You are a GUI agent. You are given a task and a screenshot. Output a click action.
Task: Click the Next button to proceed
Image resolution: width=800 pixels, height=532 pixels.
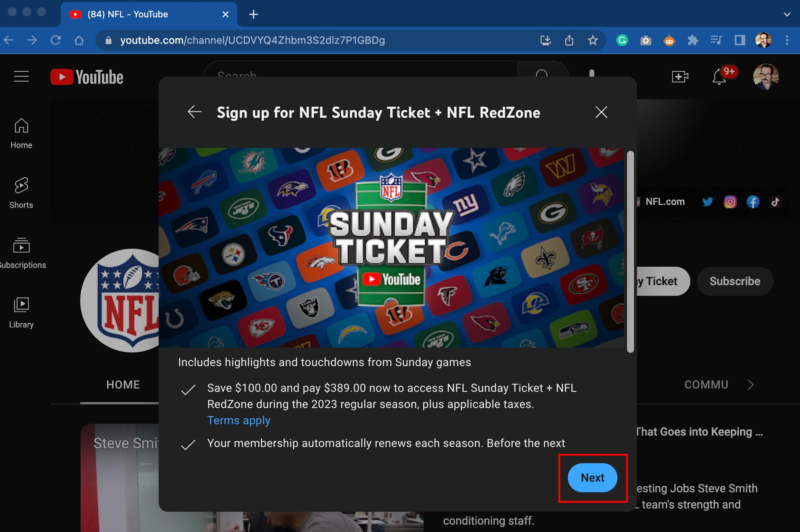coord(593,478)
